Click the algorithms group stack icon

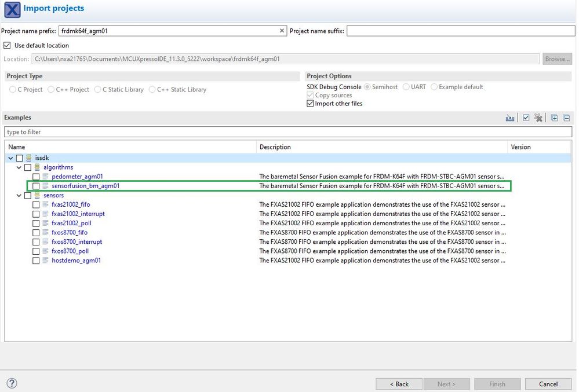(37, 167)
